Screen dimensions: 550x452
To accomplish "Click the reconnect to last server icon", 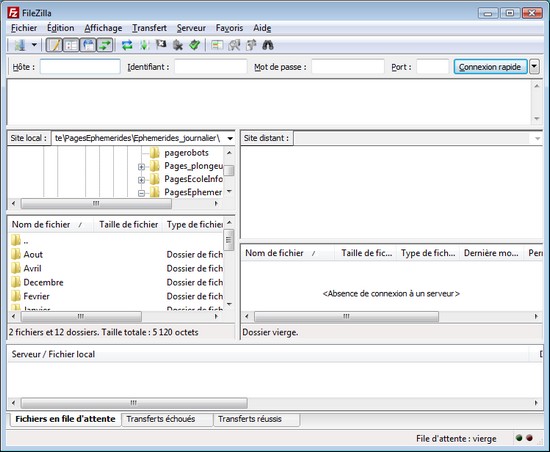I will click(x=194, y=45).
